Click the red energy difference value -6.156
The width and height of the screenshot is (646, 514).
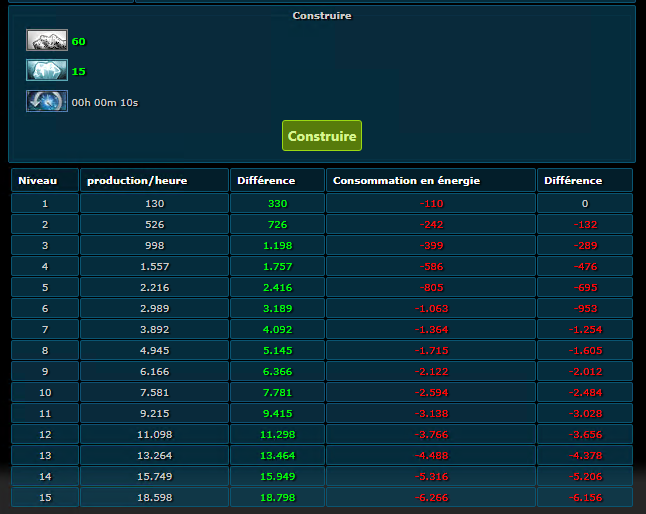(x=584, y=497)
